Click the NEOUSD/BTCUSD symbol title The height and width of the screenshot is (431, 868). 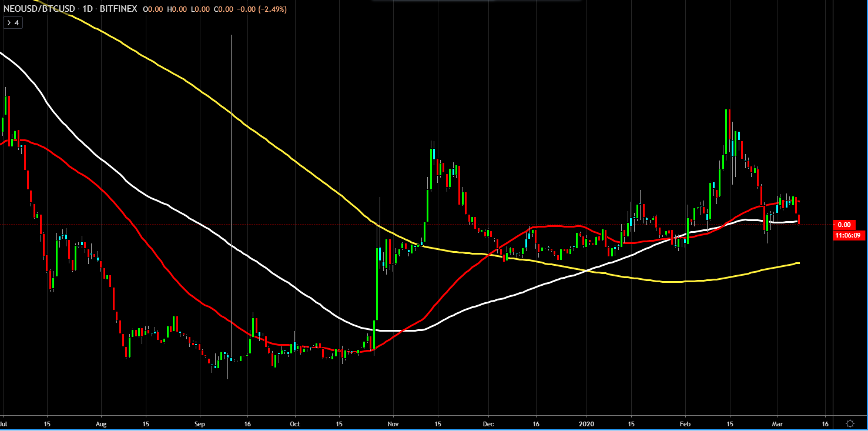click(38, 9)
